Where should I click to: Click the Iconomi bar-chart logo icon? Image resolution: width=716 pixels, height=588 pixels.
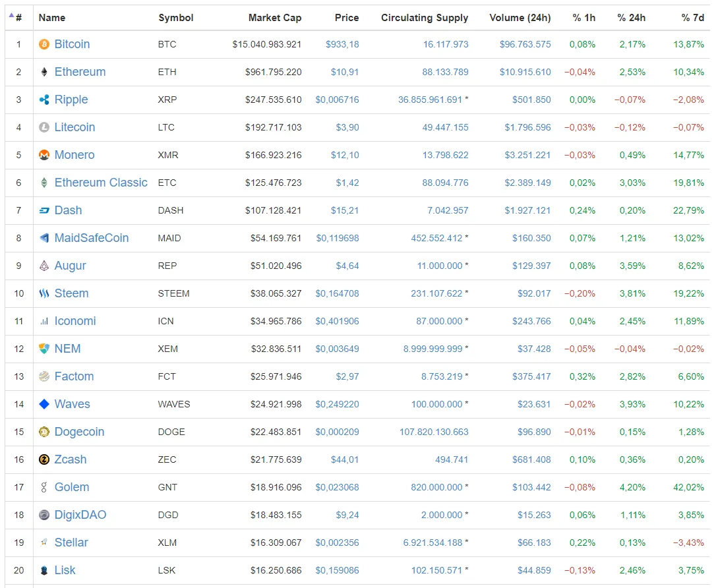[x=44, y=322]
